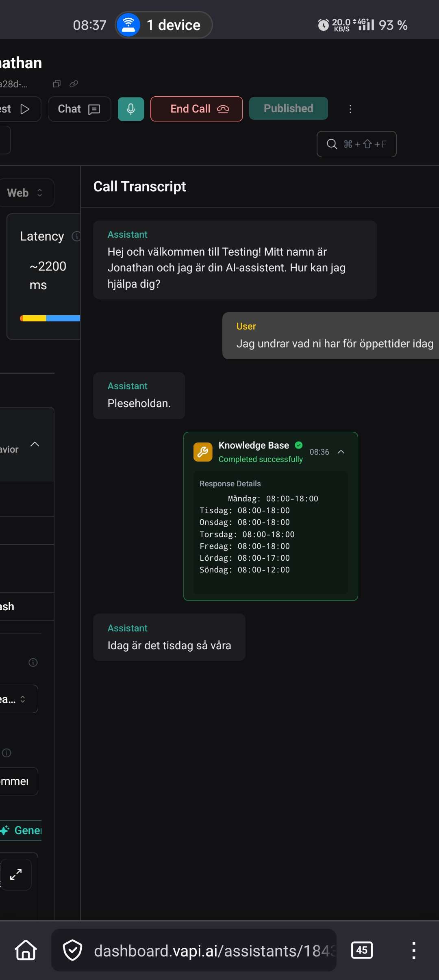Image resolution: width=439 pixels, height=980 pixels.
Task: Click the latency breakdown color bar
Action: pyautogui.click(x=50, y=319)
